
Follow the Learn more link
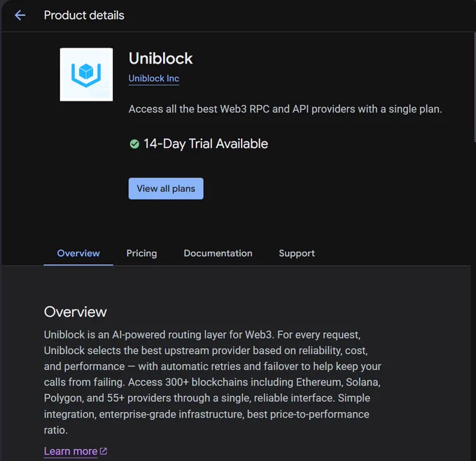(71, 451)
